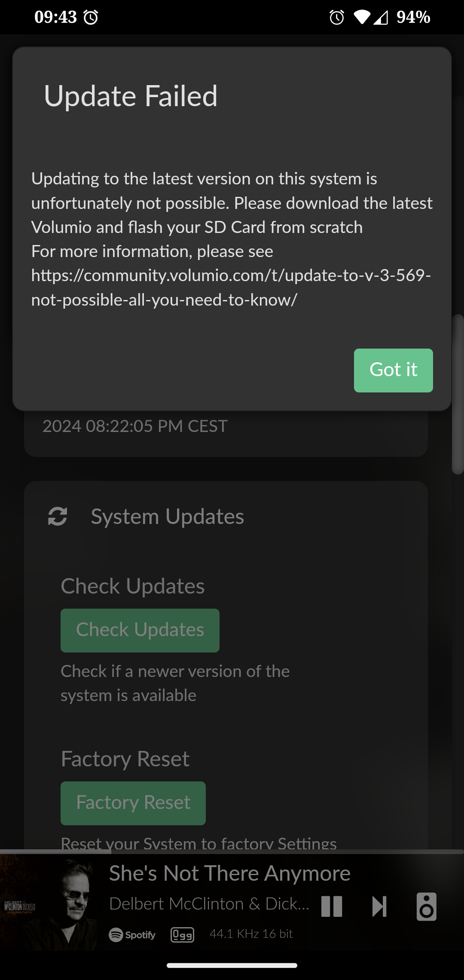464x980 pixels.
Task: Pause the current track playback
Action: coord(332,906)
